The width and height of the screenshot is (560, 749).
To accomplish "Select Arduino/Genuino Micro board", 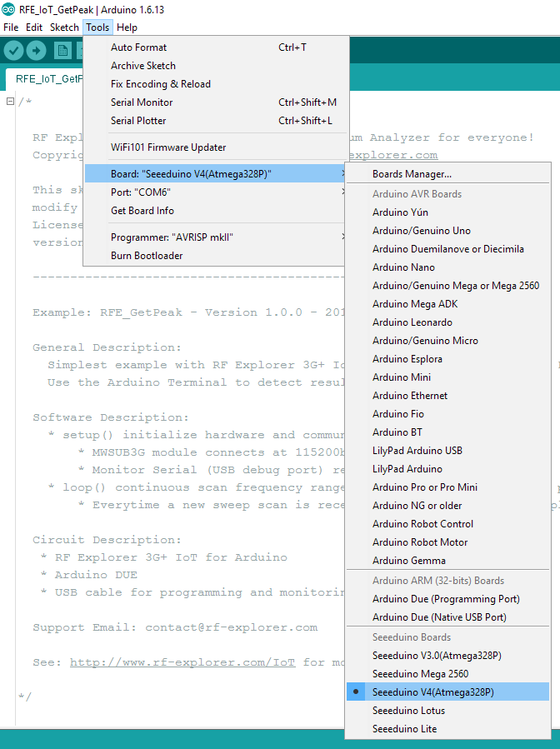I will [447, 341].
